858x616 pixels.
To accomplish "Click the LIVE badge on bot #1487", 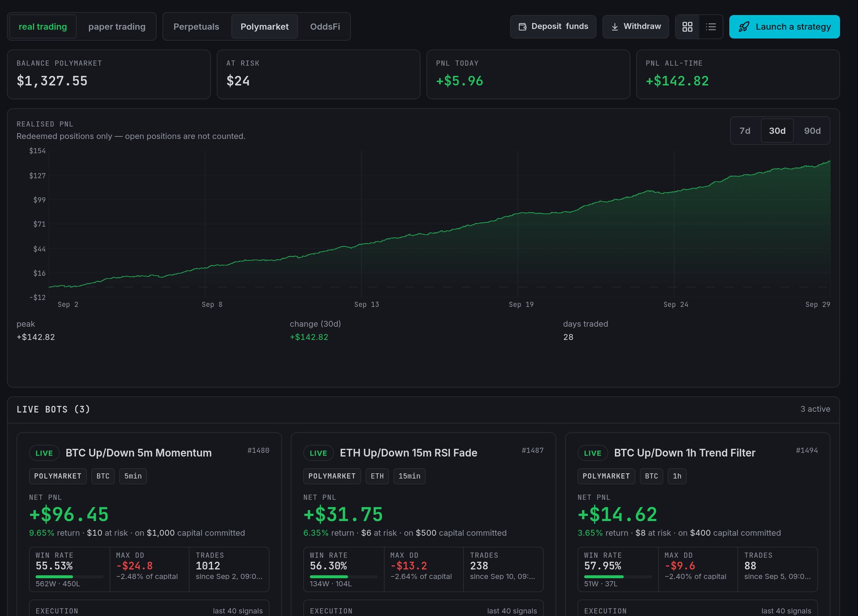I will click(318, 453).
